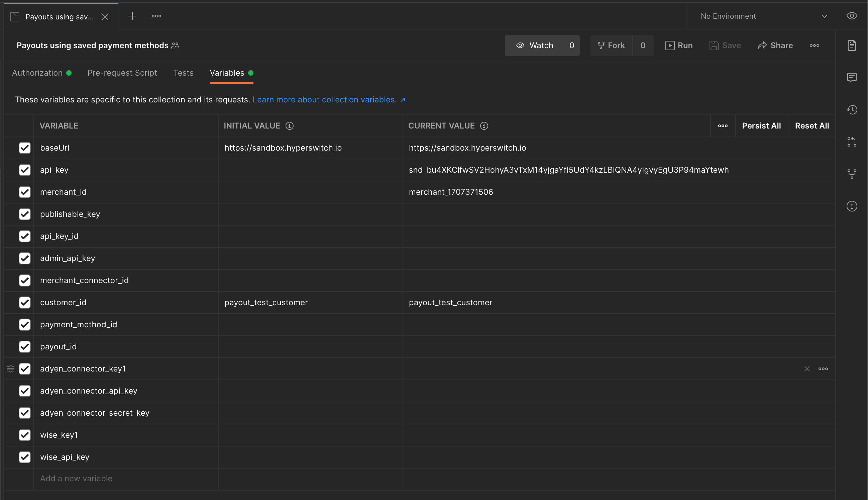Delete adyen_connector_key1 using its X icon
This screenshot has width=868, height=500.
click(807, 368)
